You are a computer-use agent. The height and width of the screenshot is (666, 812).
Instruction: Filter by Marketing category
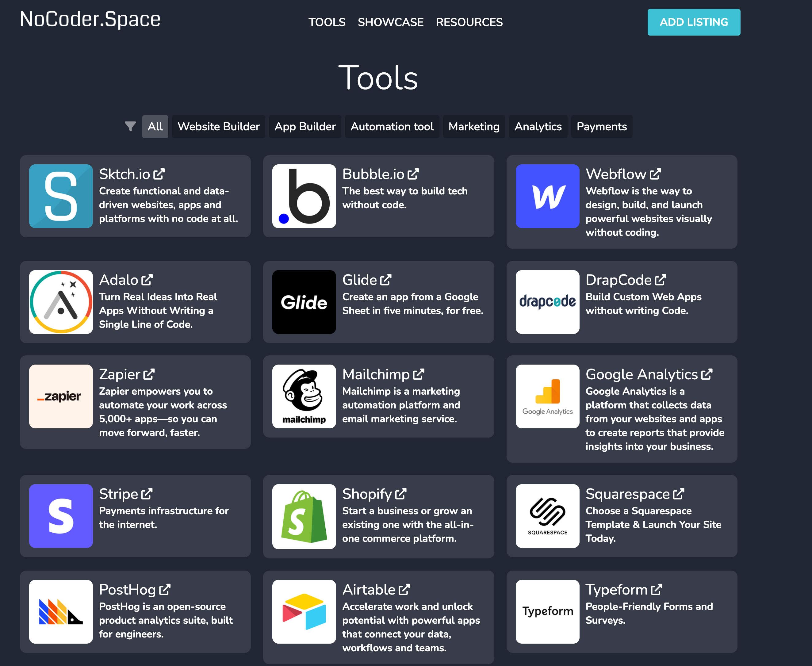tap(474, 127)
